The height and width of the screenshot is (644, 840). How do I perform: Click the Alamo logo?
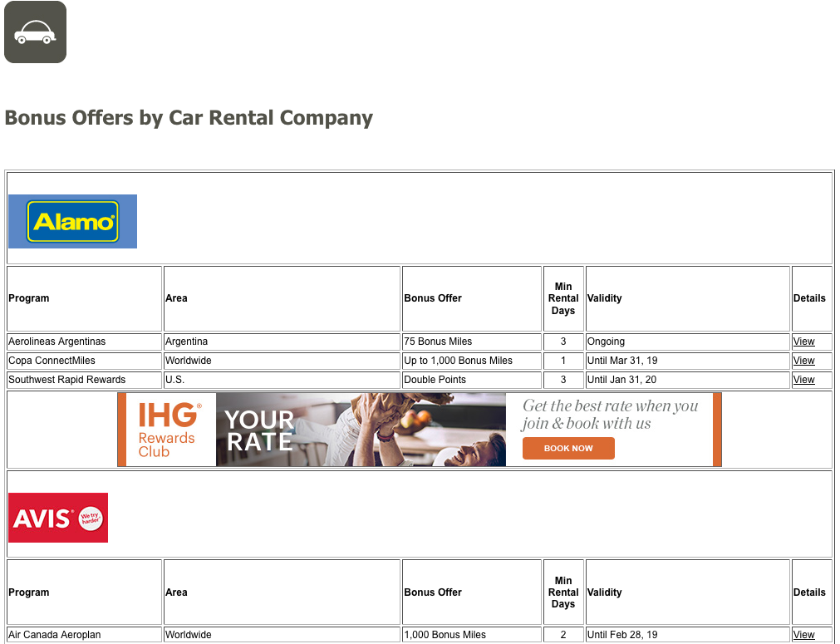point(73,221)
